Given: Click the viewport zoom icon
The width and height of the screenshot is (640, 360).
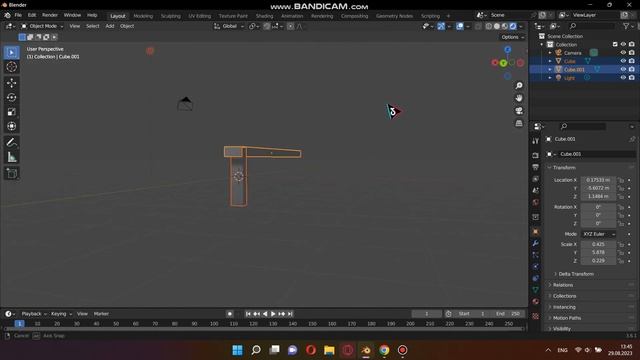Looking at the screenshot, I should (519, 86).
